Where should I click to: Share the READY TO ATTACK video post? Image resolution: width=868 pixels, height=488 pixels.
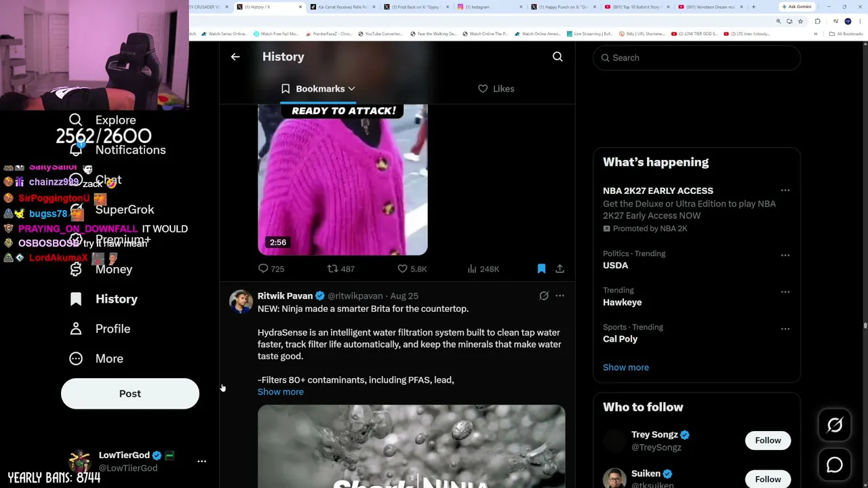559,269
